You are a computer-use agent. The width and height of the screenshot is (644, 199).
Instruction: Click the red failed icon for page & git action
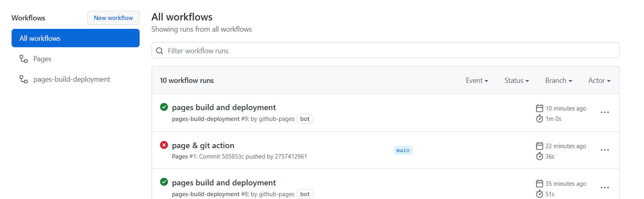click(164, 145)
